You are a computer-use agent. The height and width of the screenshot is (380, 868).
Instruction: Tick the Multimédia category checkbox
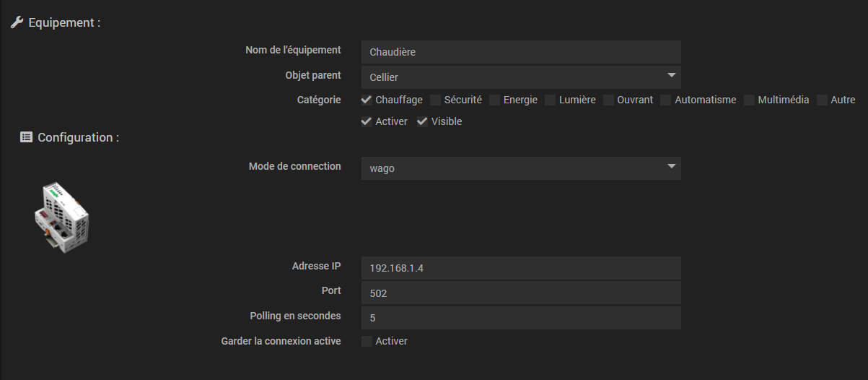coord(749,100)
